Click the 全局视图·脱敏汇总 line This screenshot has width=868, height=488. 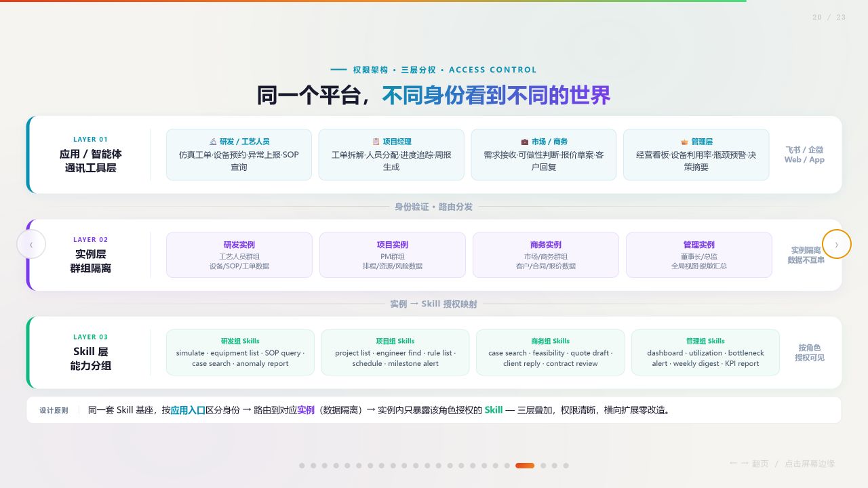click(699, 266)
